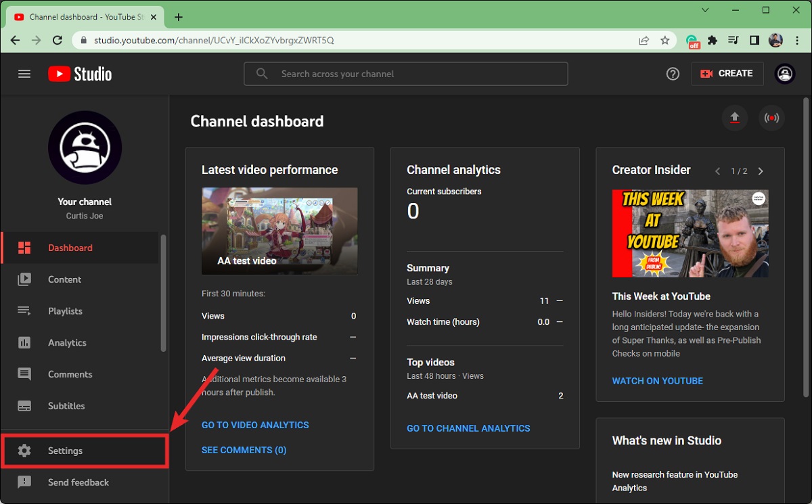Screen dimensions: 812x504
Task: Click the YouTube Studio logo
Action: [x=80, y=74]
